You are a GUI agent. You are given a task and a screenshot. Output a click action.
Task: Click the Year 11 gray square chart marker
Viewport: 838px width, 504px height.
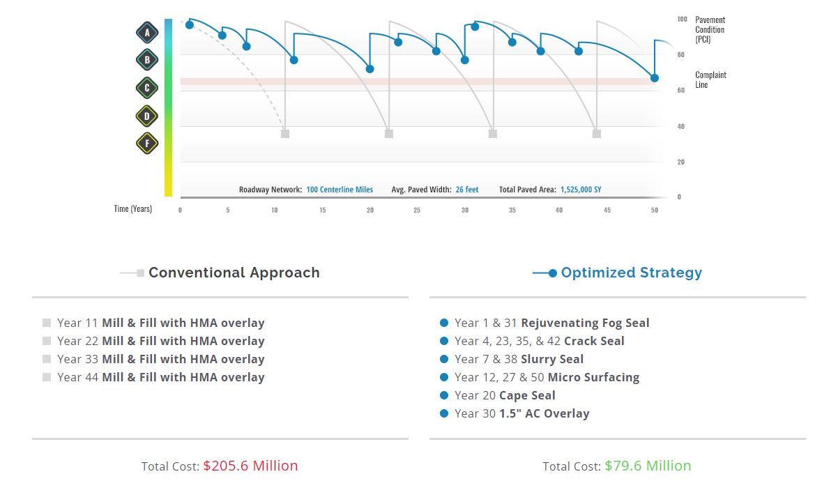pyautogui.click(x=285, y=134)
